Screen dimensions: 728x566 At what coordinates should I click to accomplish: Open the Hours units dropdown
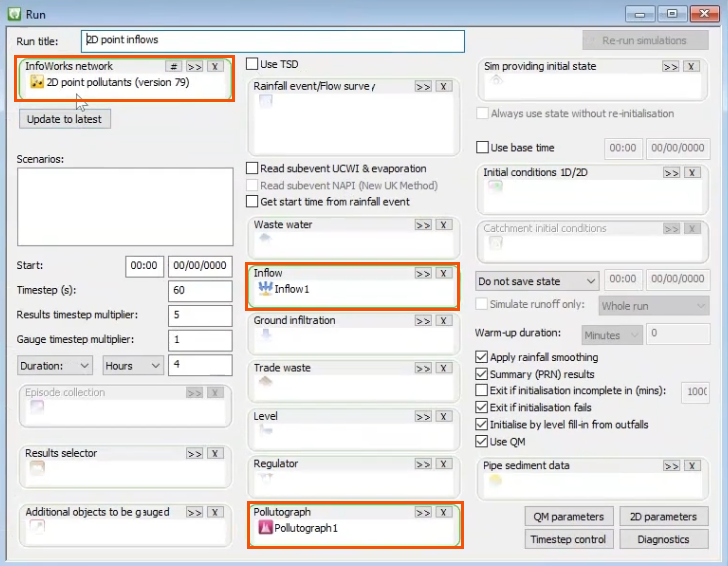tap(133, 366)
